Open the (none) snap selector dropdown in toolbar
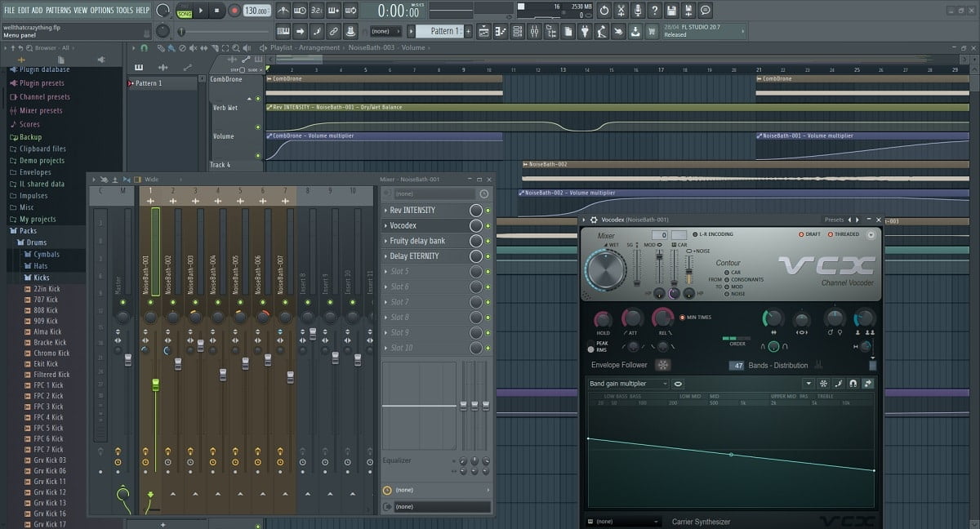This screenshot has height=529, width=980. 385,31
